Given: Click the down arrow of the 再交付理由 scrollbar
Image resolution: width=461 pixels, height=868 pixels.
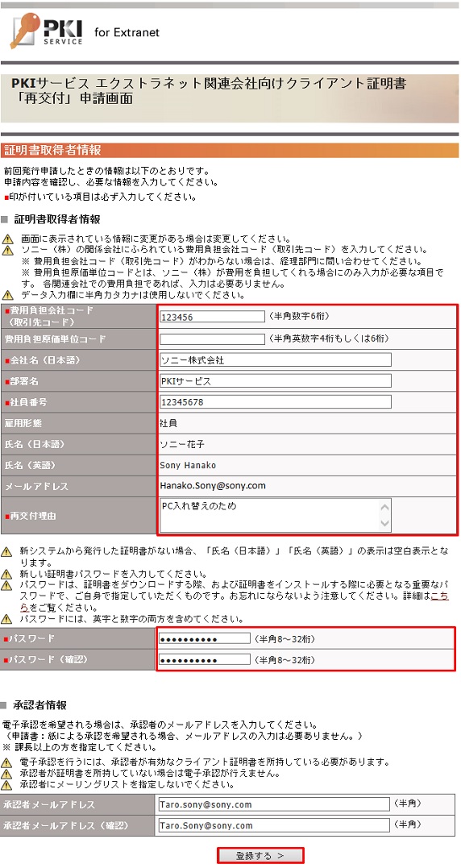Looking at the screenshot, I should [x=385, y=523].
